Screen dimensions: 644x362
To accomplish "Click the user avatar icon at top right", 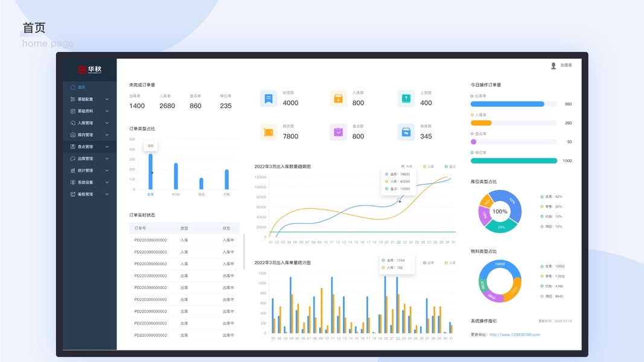I will 553,66.
